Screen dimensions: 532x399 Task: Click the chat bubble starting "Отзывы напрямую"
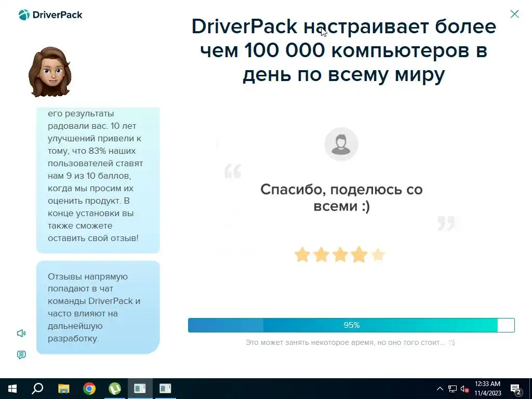tap(98, 308)
